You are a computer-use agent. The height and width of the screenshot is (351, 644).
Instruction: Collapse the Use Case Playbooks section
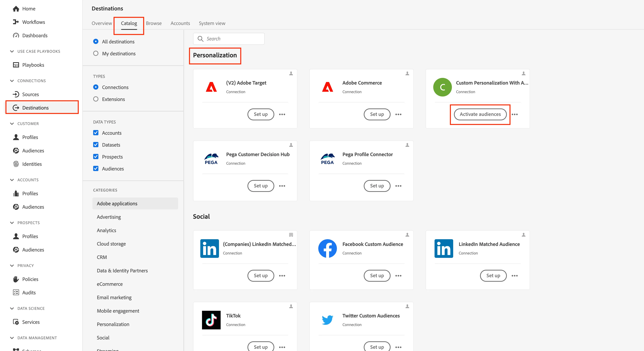point(12,51)
